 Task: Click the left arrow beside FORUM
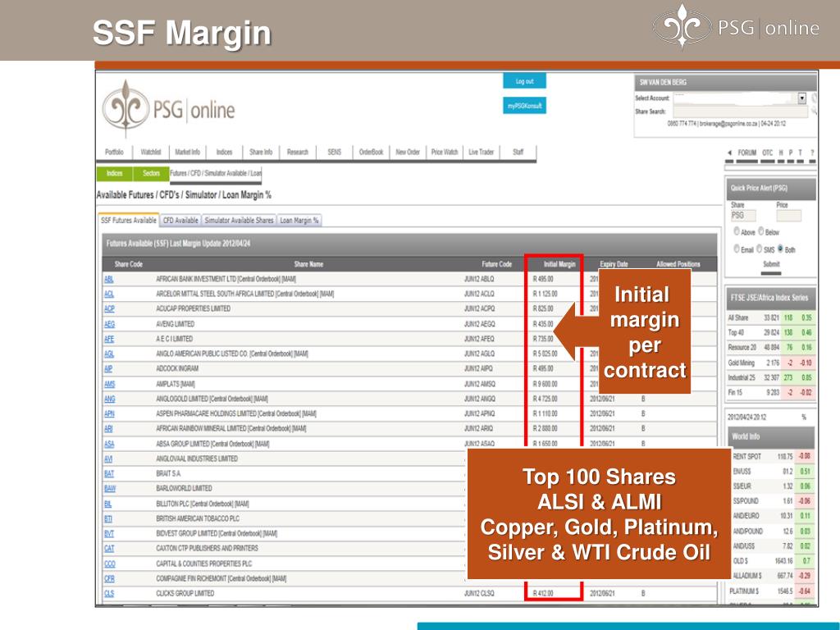[729, 153]
